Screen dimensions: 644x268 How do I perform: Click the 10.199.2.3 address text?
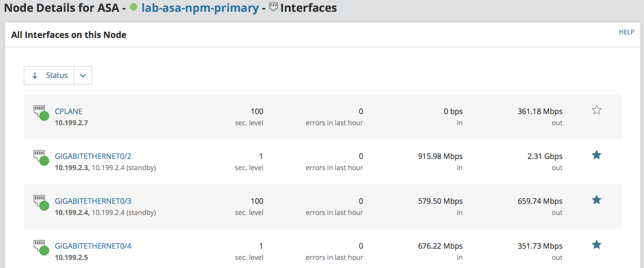click(72, 168)
